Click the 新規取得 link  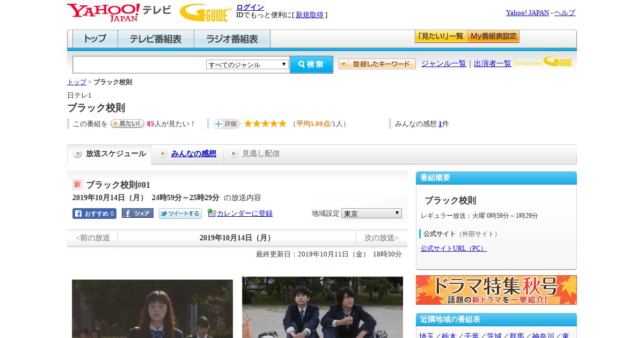click(x=310, y=15)
